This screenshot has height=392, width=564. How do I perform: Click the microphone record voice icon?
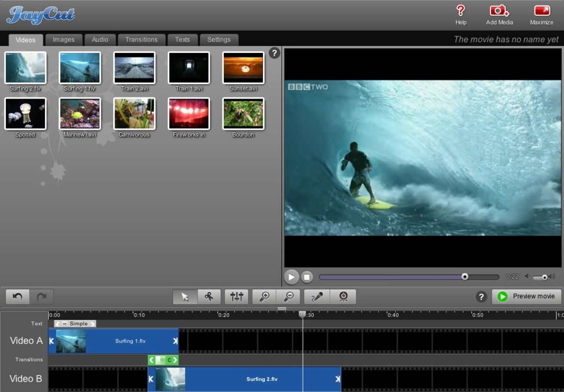click(x=317, y=297)
